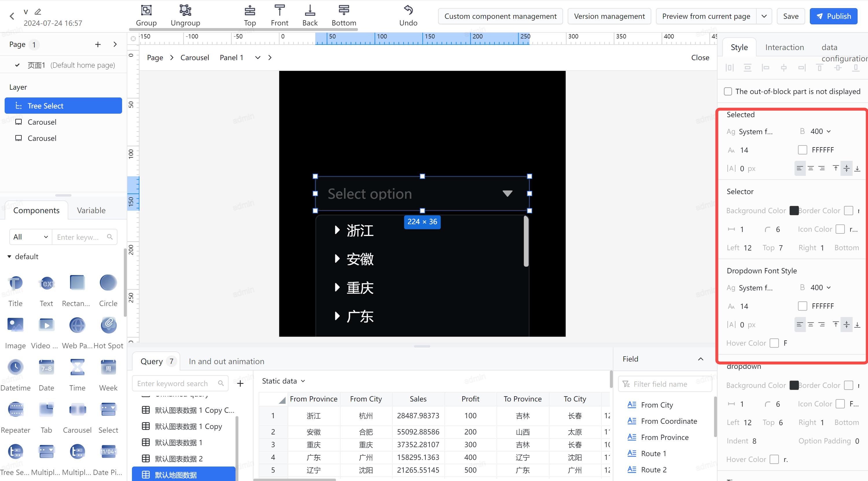Click the Filter field name input
868x481 pixels.
coord(665,384)
